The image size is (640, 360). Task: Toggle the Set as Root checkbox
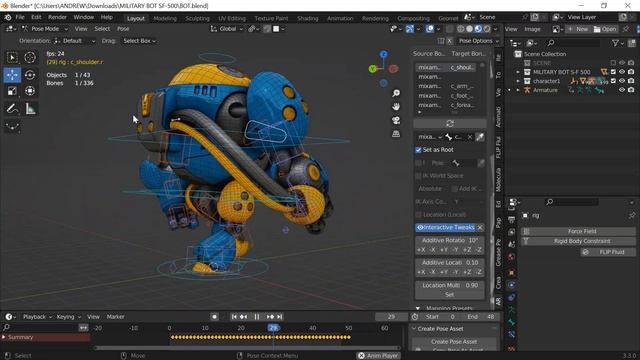coord(418,150)
